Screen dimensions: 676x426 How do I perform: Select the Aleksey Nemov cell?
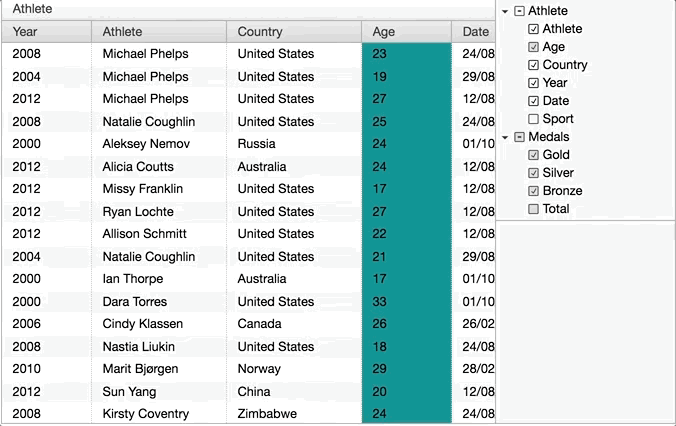coord(159,144)
